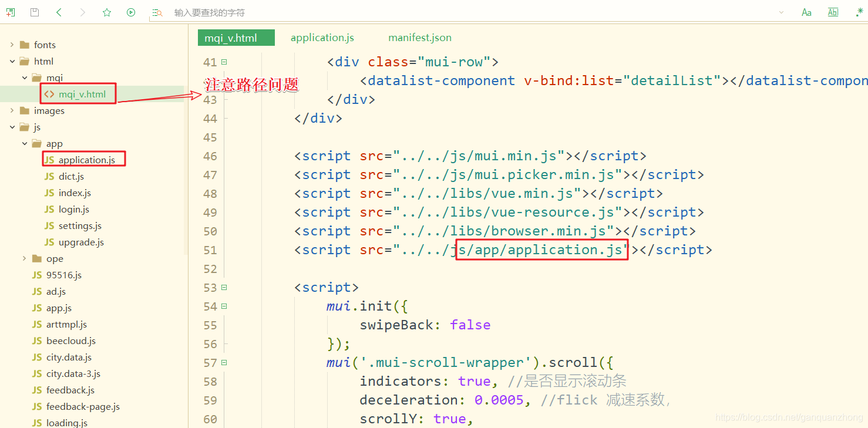This screenshot has height=428, width=868.
Task: Select the mqi folder name in tree
Action: click(x=54, y=77)
